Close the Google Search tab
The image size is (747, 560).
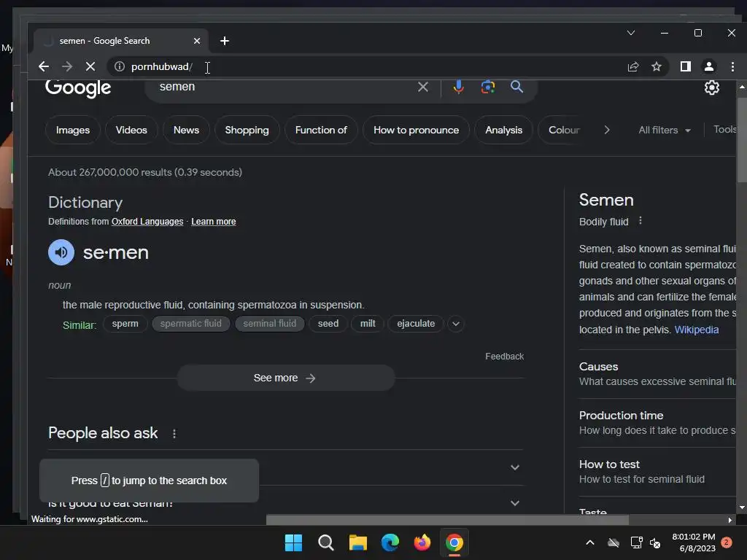tap(197, 41)
